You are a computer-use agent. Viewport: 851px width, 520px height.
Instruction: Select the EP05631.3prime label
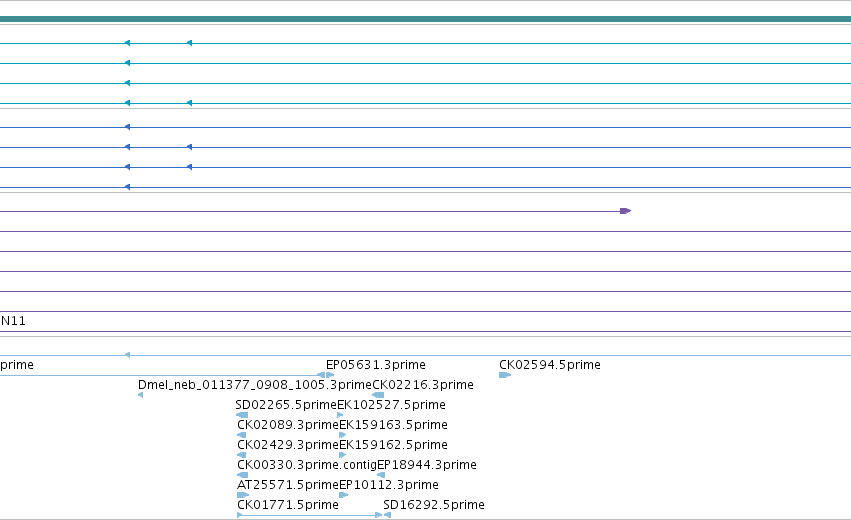376,365
